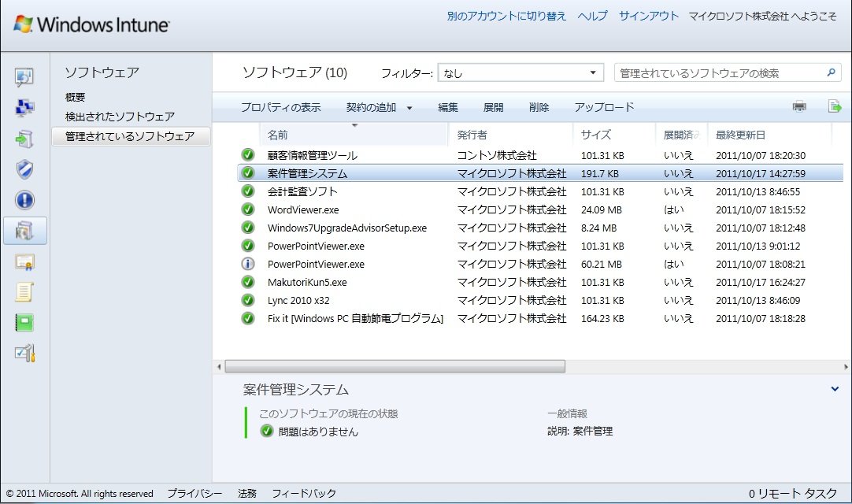Open the Administration tools icon in sidebar
The width and height of the screenshot is (852, 504).
click(25, 354)
